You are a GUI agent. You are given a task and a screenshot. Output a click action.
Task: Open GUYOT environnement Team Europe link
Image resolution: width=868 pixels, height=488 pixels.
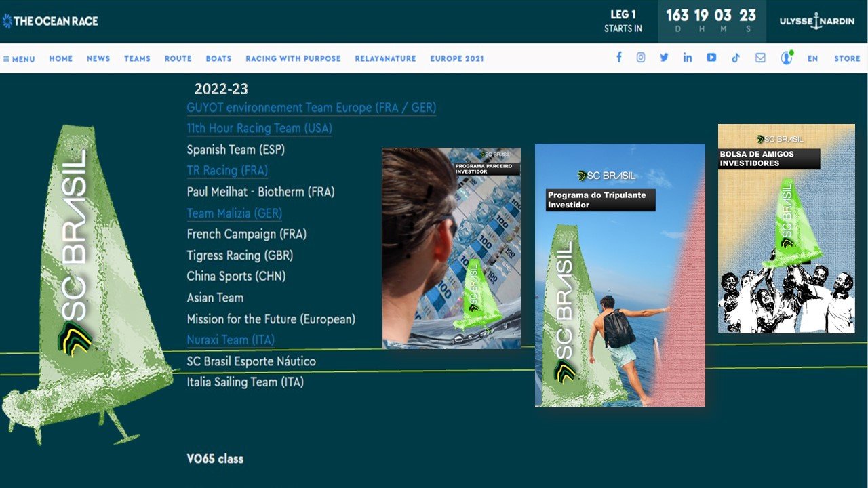(311, 108)
